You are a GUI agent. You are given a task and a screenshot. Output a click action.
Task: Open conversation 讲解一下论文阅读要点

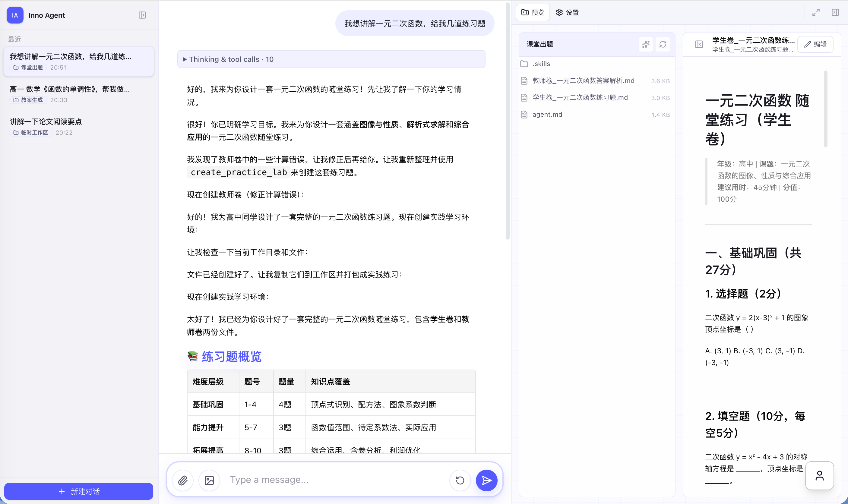click(x=78, y=127)
